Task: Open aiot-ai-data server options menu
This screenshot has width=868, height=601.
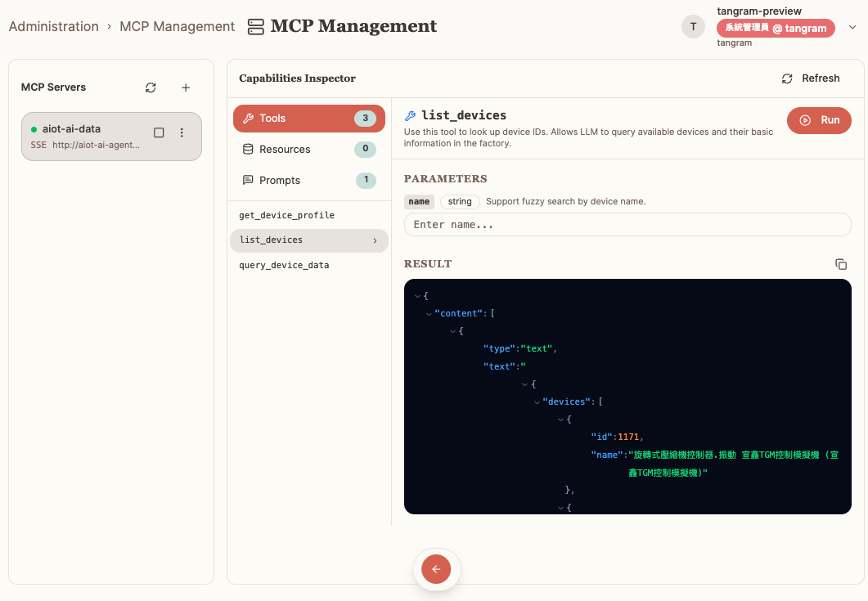Action: (x=182, y=132)
